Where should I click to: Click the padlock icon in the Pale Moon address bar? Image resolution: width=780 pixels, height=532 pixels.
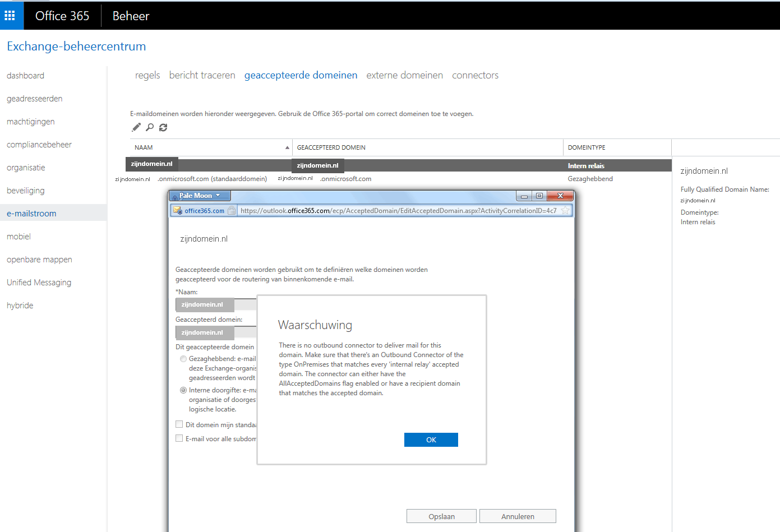[232, 211]
